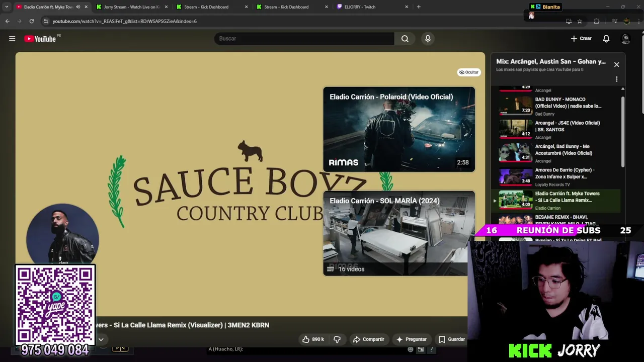Screen dimensions: 644x362
Task: Switch to the first Stream - Kick Dashboard tab
Action: [x=206, y=7]
